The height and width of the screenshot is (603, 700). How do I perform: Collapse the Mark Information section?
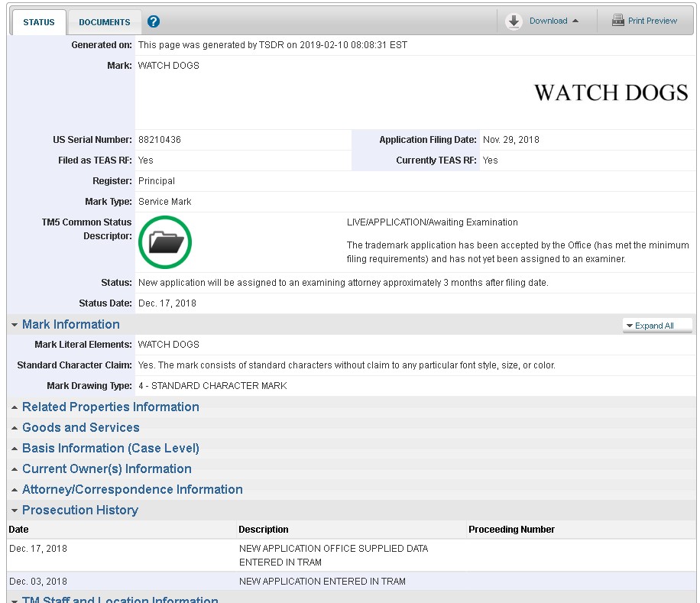pyautogui.click(x=70, y=325)
